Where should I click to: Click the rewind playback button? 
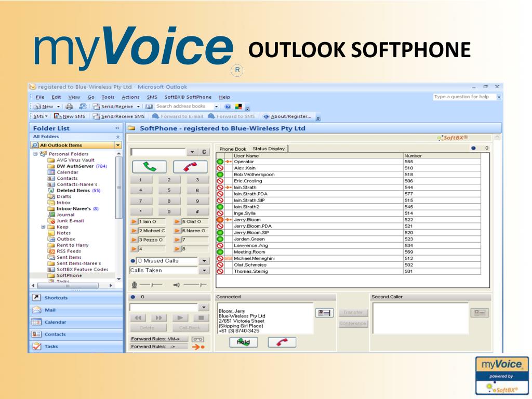coord(138,318)
